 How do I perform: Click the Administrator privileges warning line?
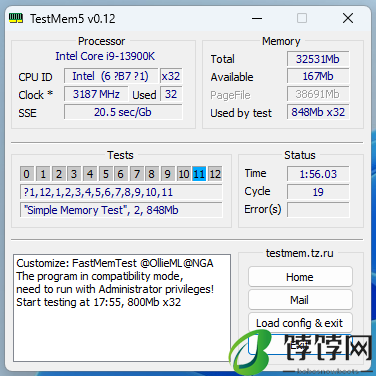pos(115,289)
